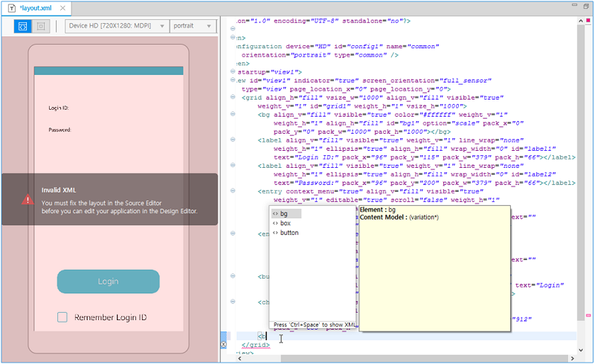Close the layout.xml editor tab
Image resolution: width=595 pixels, height=364 pixels.
pyautogui.click(x=62, y=7)
